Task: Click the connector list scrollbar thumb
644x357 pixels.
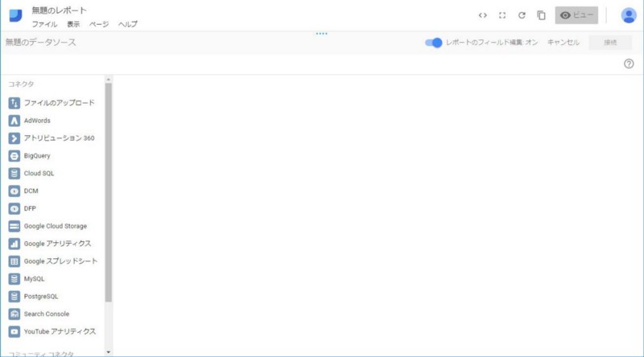Action: click(109, 193)
